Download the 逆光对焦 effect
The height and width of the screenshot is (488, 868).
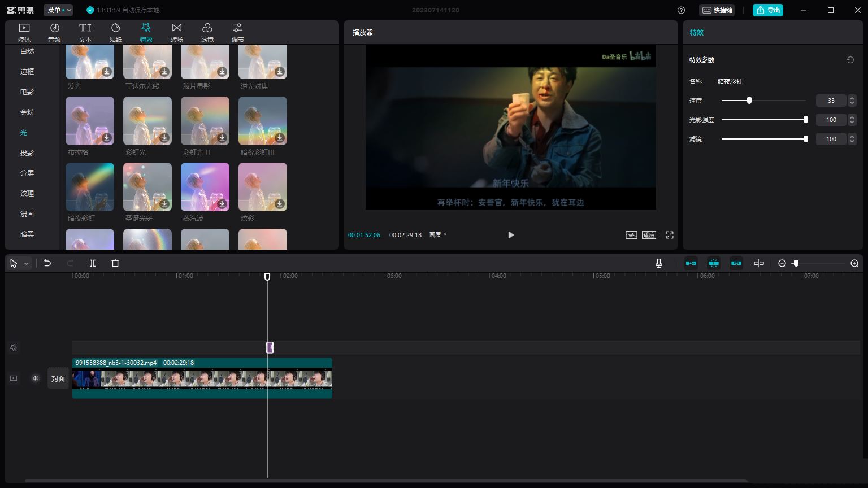tap(280, 72)
